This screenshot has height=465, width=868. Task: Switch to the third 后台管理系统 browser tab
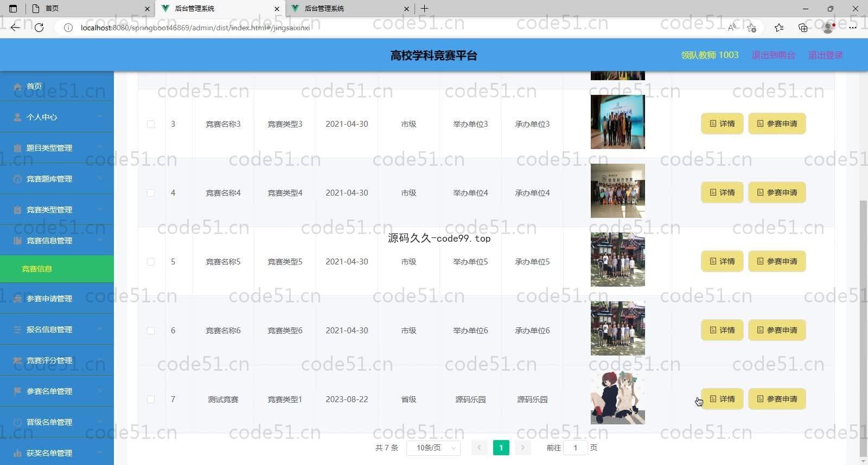tap(350, 9)
